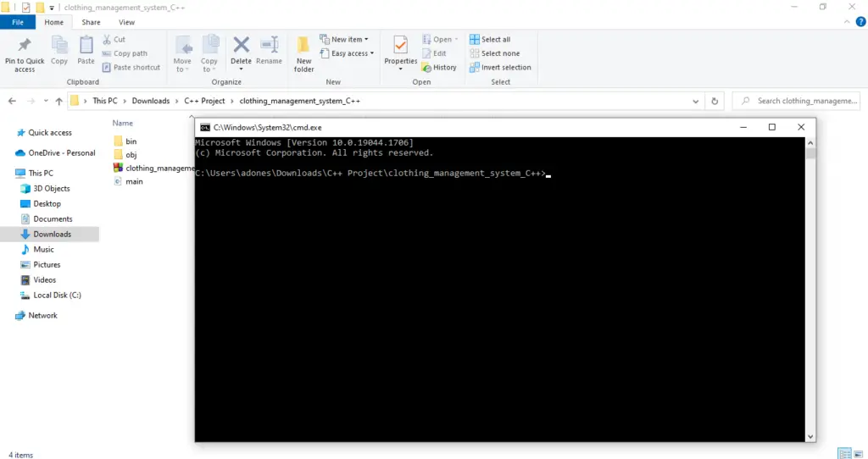This screenshot has height=459, width=868.
Task: Open Delete options dropdown arrow
Action: tap(241, 69)
